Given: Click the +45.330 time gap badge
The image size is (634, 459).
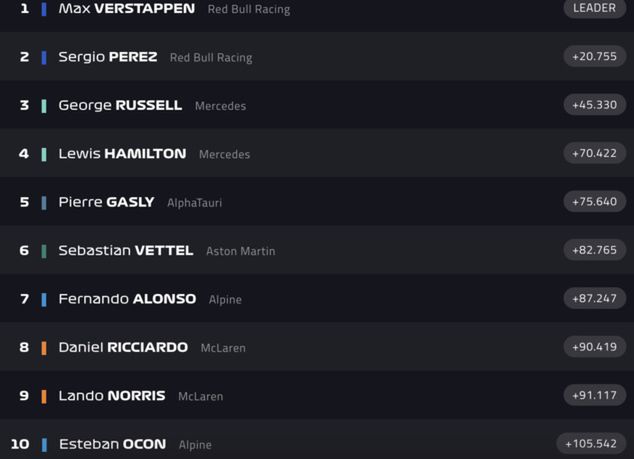Looking at the screenshot, I should (x=594, y=105).
